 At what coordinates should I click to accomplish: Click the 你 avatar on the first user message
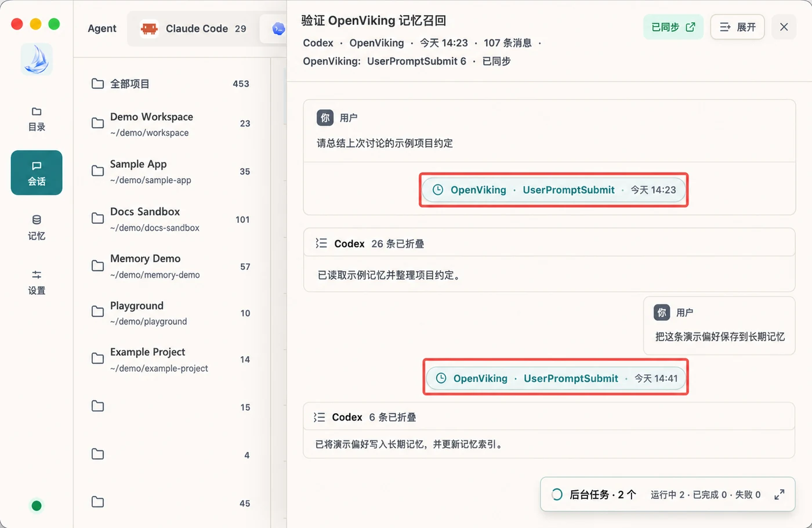coord(325,118)
